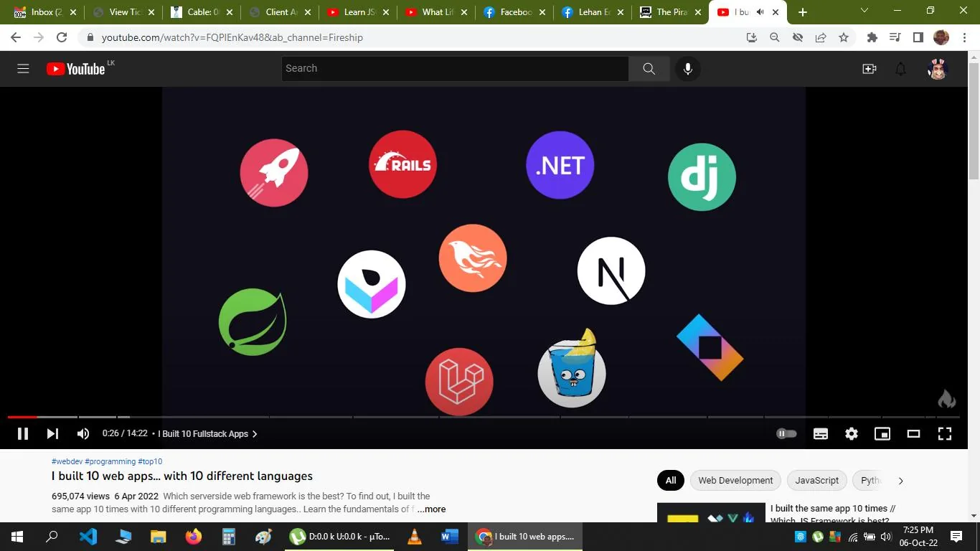This screenshot has width=980, height=551.
Task: Turn on closed captions
Action: coord(820,433)
